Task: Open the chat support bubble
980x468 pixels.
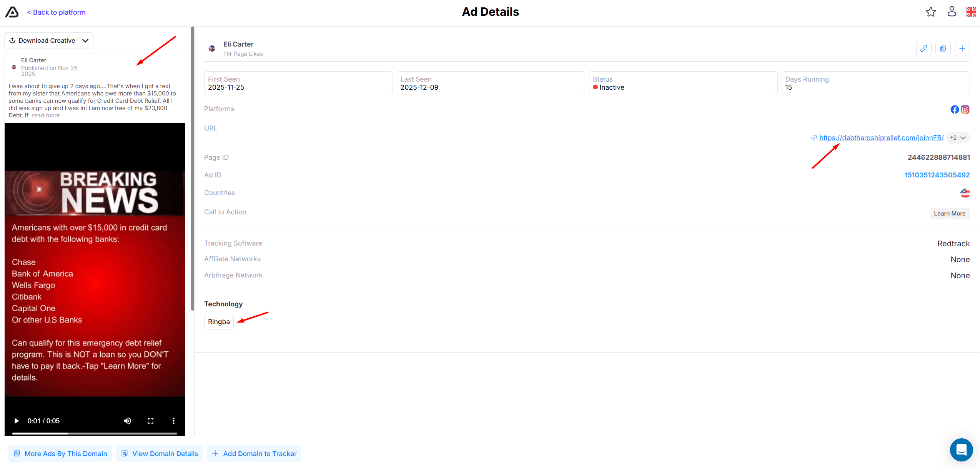Action: [x=961, y=450]
